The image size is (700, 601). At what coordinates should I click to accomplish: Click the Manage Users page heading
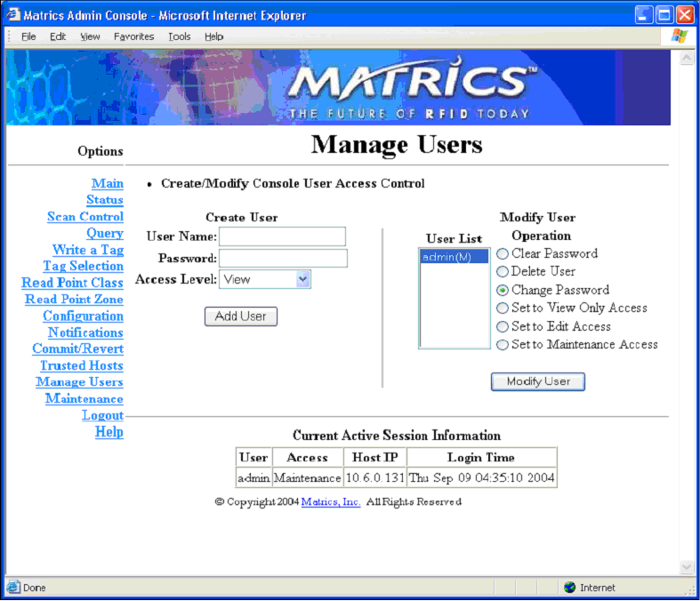point(397,145)
